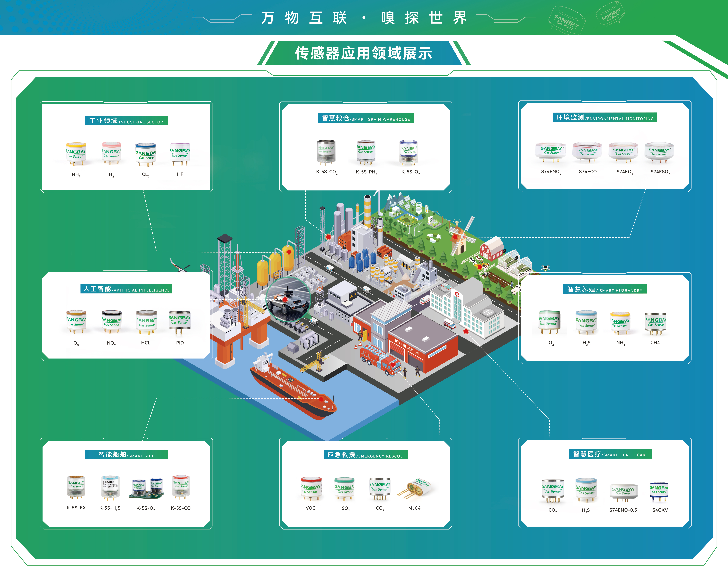This screenshot has height=582, width=728.
Task: Select the S74ECO environmental monitoring sensor
Action: pos(587,152)
